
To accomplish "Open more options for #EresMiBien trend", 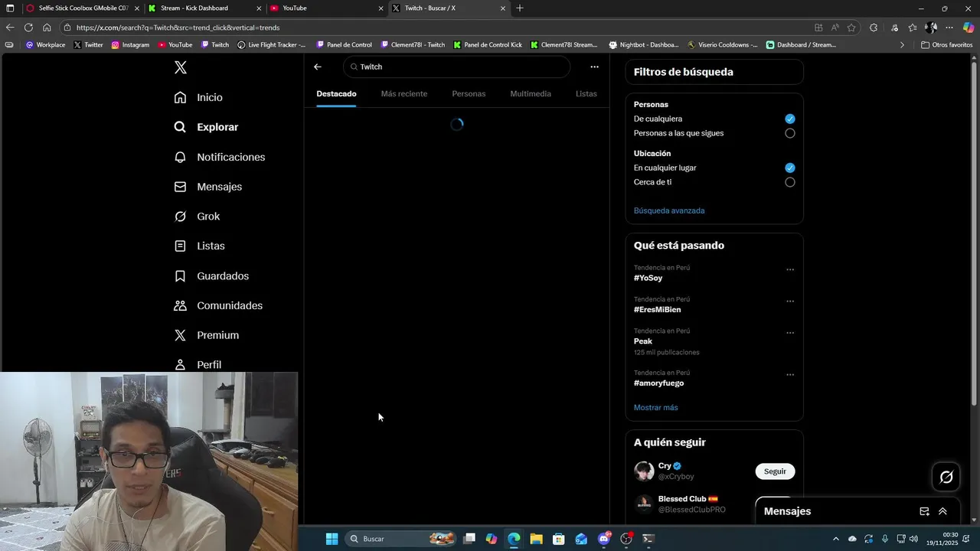I will [x=790, y=301].
